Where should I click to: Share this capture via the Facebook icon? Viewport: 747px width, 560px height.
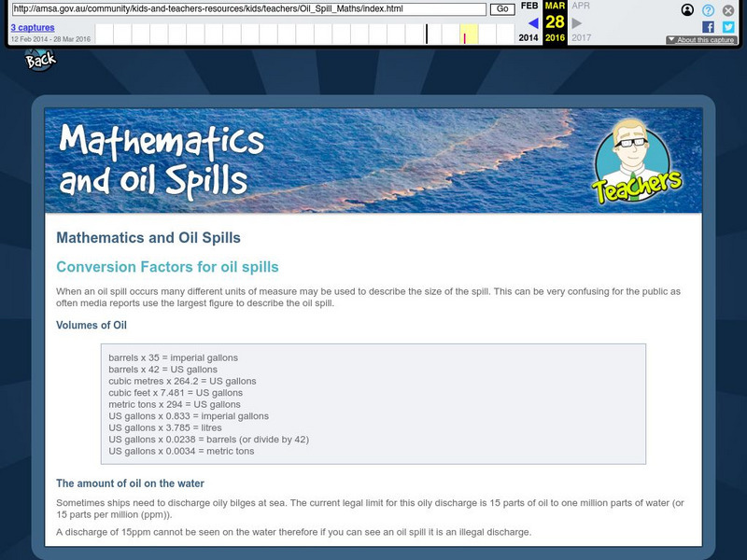coord(709,27)
